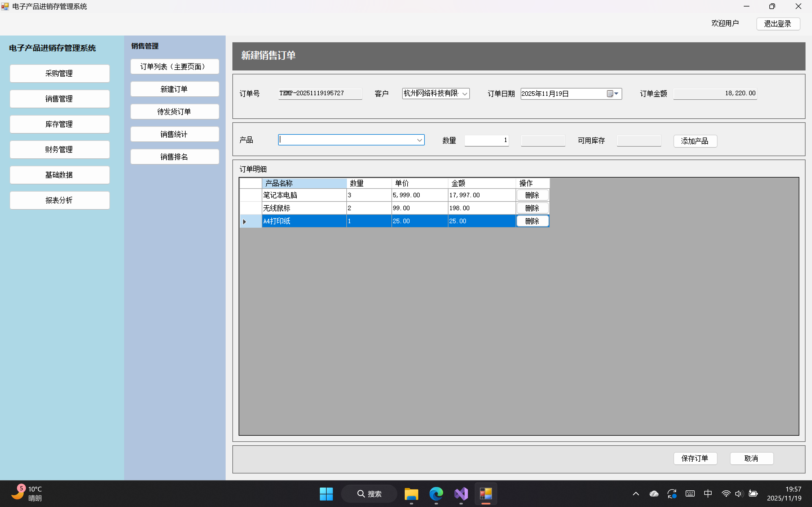Image resolution: width=812 pixels, height=507 pixels.
Task: Open Visual Studio from the taskbar
Action: click(x=461, y=493)
